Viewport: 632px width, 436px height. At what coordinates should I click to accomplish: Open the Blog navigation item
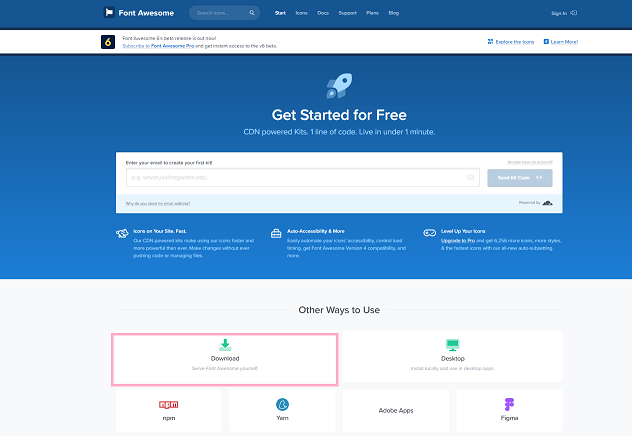[x=394, y=13]
